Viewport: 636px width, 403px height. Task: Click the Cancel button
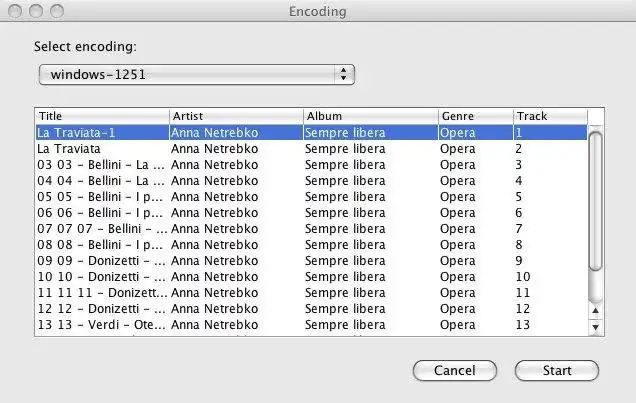click(x=454, y=370)
